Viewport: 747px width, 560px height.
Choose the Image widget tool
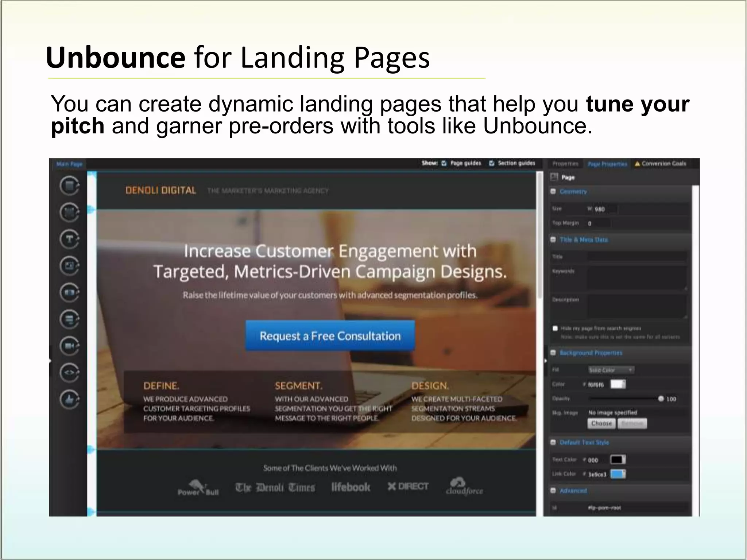coord(69,266)
